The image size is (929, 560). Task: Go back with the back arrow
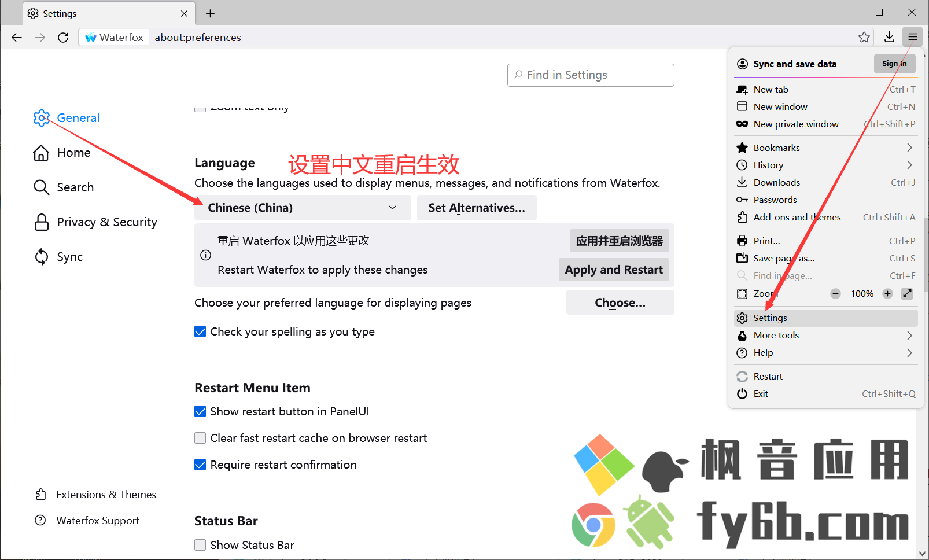pyautogui.click(x=17, y=38)
